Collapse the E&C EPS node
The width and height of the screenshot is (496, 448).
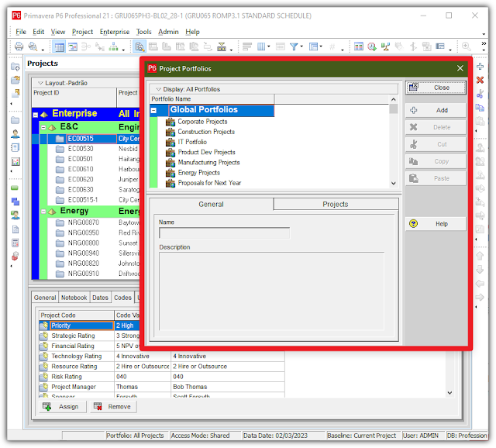[x=43, y=128]
